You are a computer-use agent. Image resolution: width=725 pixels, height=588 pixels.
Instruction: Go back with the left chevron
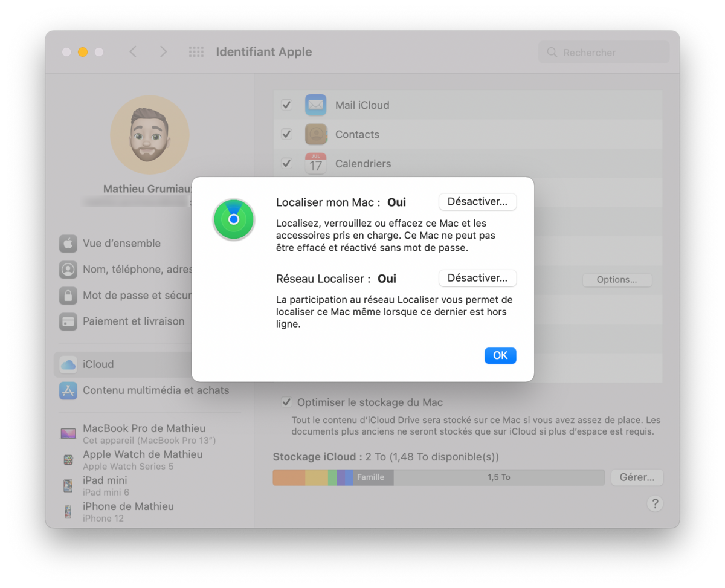pyautogui.click(x=133, y=52)
